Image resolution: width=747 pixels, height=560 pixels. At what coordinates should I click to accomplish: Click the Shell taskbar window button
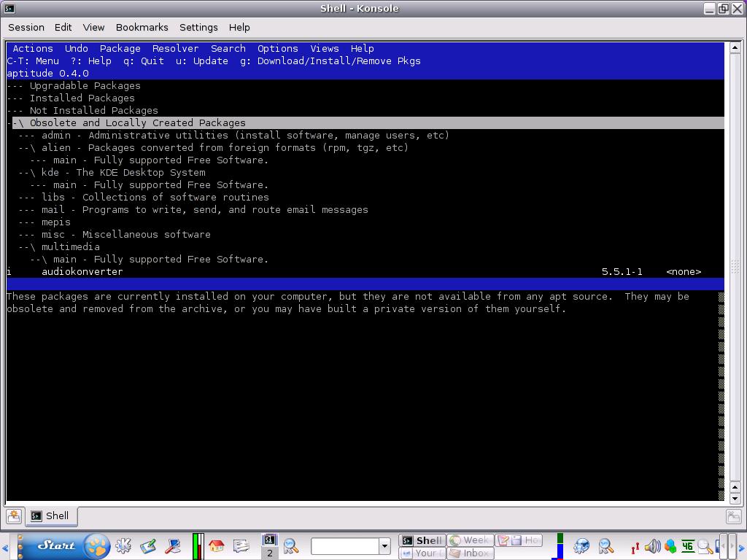pyautogui.click(x=422, y=540)
